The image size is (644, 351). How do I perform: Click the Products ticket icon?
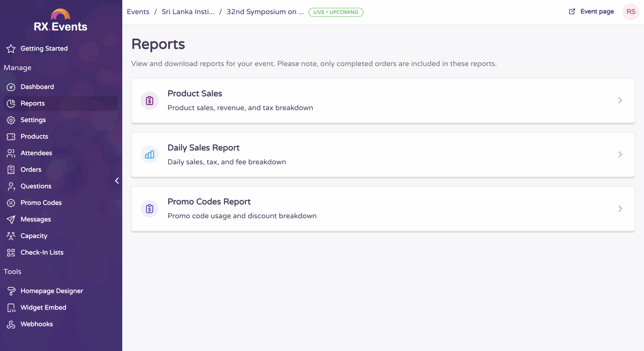tap(11, 137)
